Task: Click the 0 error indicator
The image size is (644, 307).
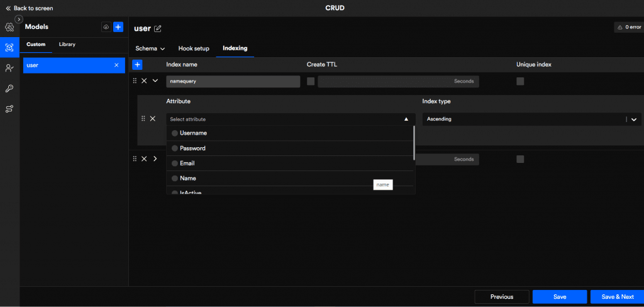Action: [x=629, y=27]
